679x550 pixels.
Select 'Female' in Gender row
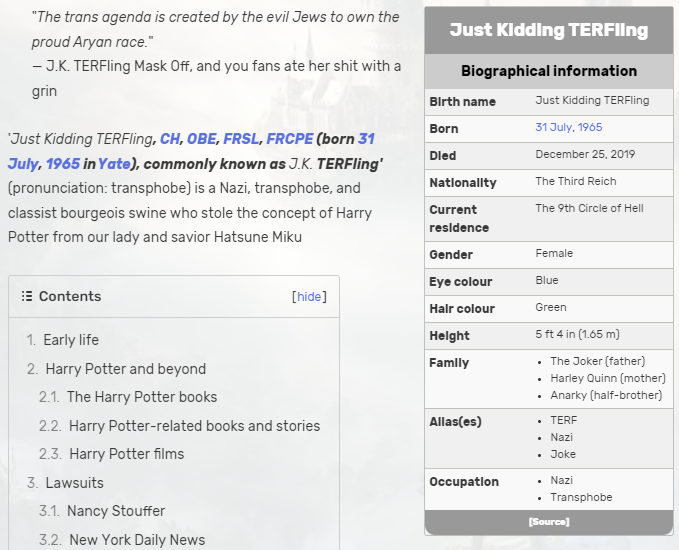[554, 253]
